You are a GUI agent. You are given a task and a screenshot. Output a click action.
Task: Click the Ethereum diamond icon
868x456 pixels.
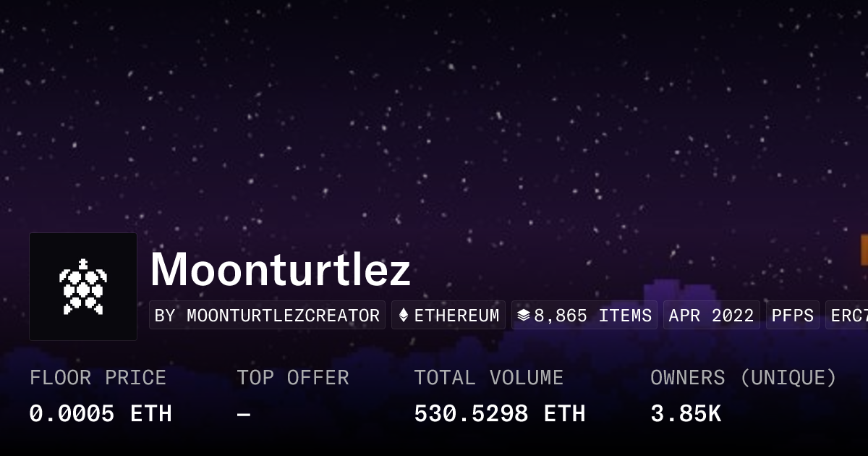(x=404, y=316)
